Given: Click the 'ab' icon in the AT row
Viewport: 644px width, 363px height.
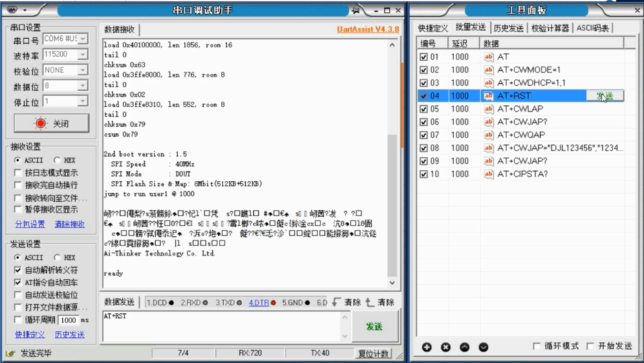Looking at the screenshot, I should tap(488, 57).
